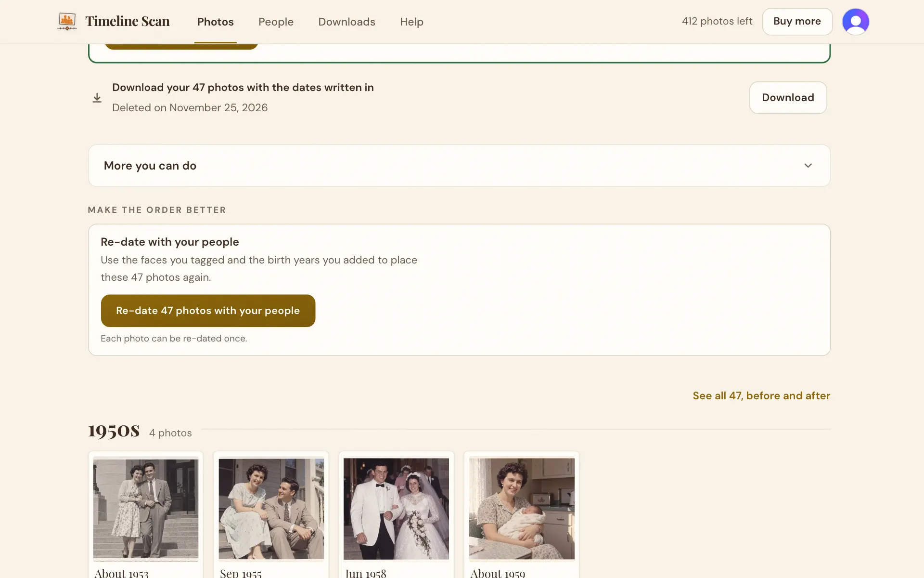Viewport: 924px width, 578px height.
Task: Click the Timeline Scan logo icon
Action: tap(67, 22)
